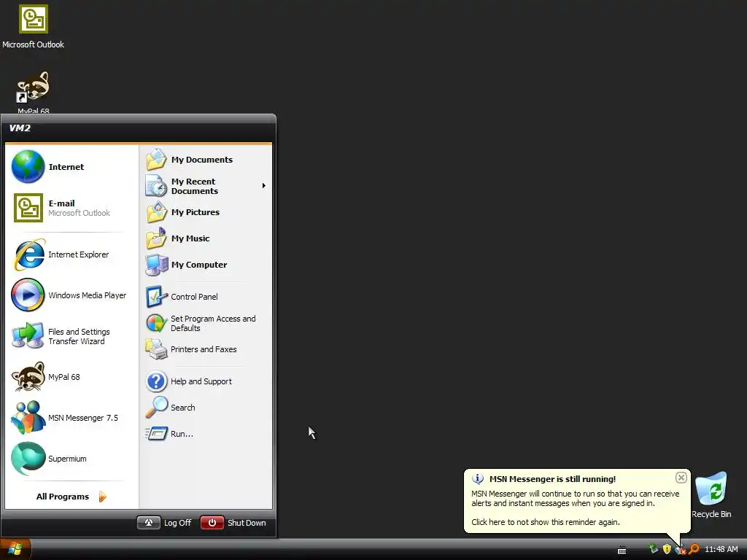Expand All Programs menu

point(71,496)
